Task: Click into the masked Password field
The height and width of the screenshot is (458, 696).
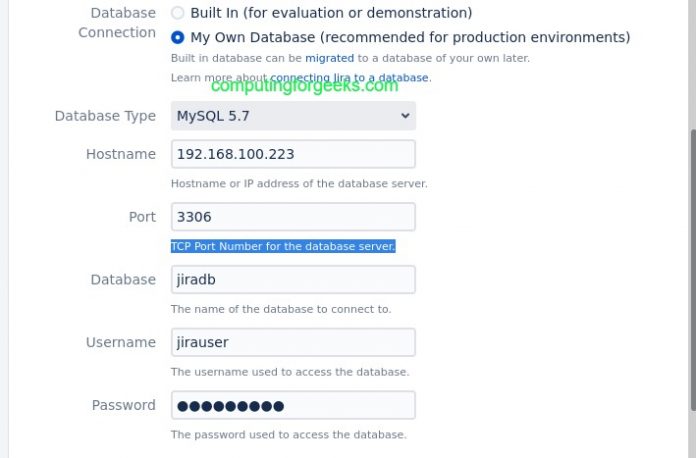Action: (293, 406)
